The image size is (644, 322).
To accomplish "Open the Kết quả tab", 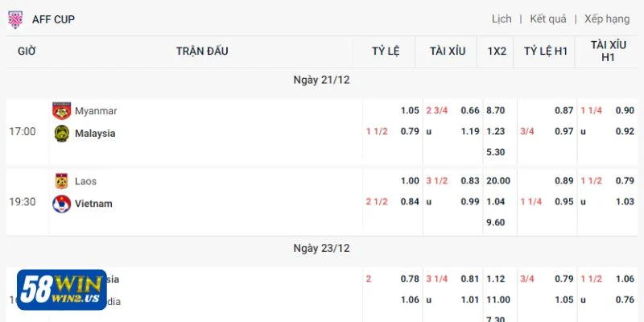I will (548, 19).
